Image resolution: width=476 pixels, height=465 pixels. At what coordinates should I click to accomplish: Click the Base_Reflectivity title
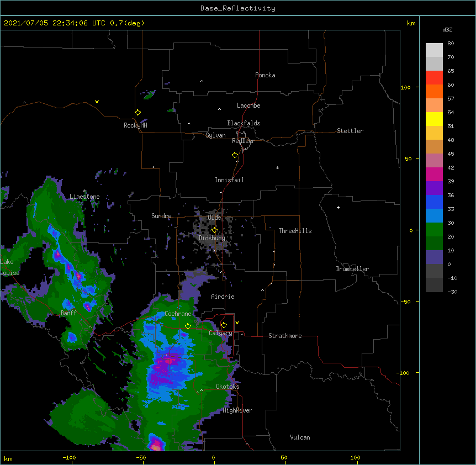238,8
